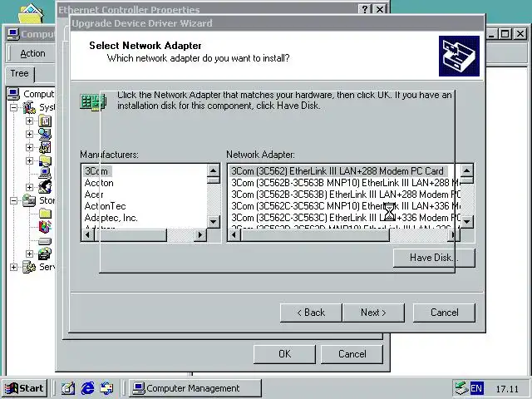Image resolution: width=532 pixels, height=399 pixels.
Task: Launch Internet Explorer from quick launch
Action: pyautogui.click(x=87, y=388)
